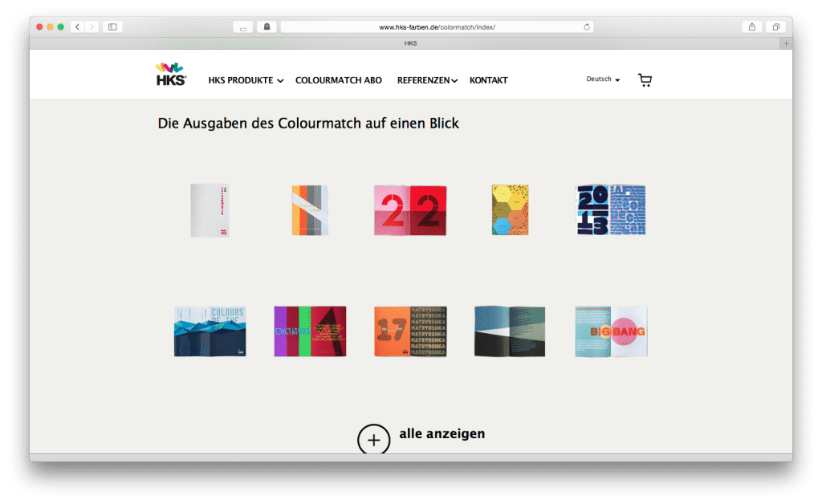Select the orange Matryoshka cover thumbnail

pyautogui.click(x=409, y=331)
